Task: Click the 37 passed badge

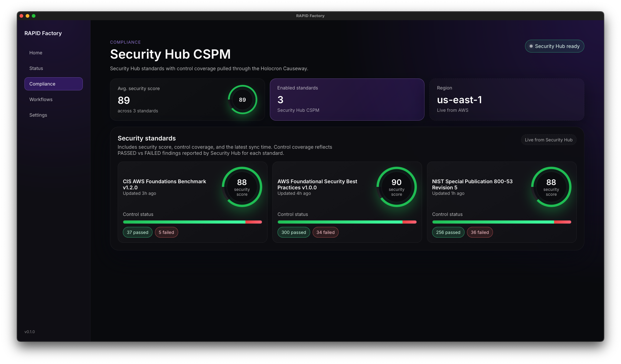Action: (138, 232)
